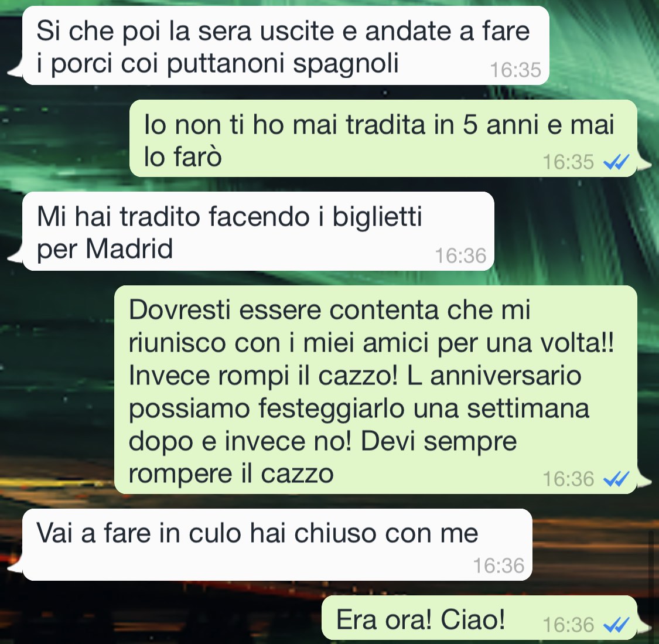Tap the "Mi hai tradito facendo i biglietti" bubble
This screenshot has height=644, width=659.
pyautogui.click(x=258, y=231)
